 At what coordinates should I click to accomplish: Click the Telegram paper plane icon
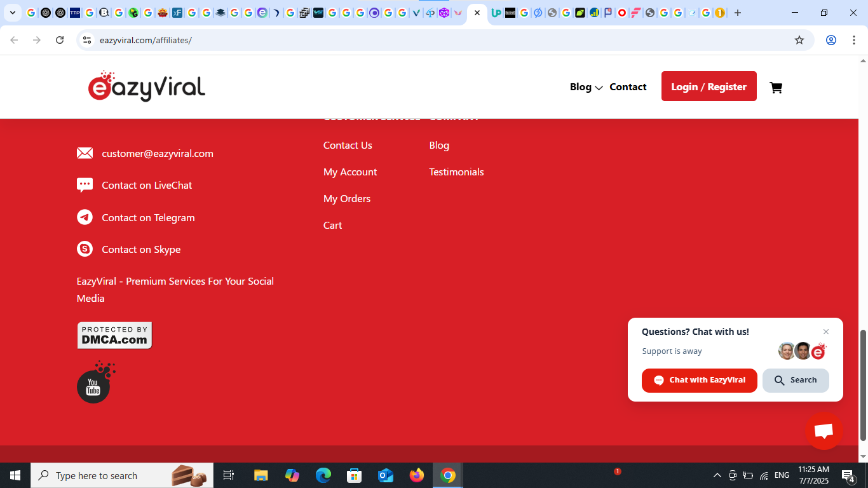pos(85,217)
